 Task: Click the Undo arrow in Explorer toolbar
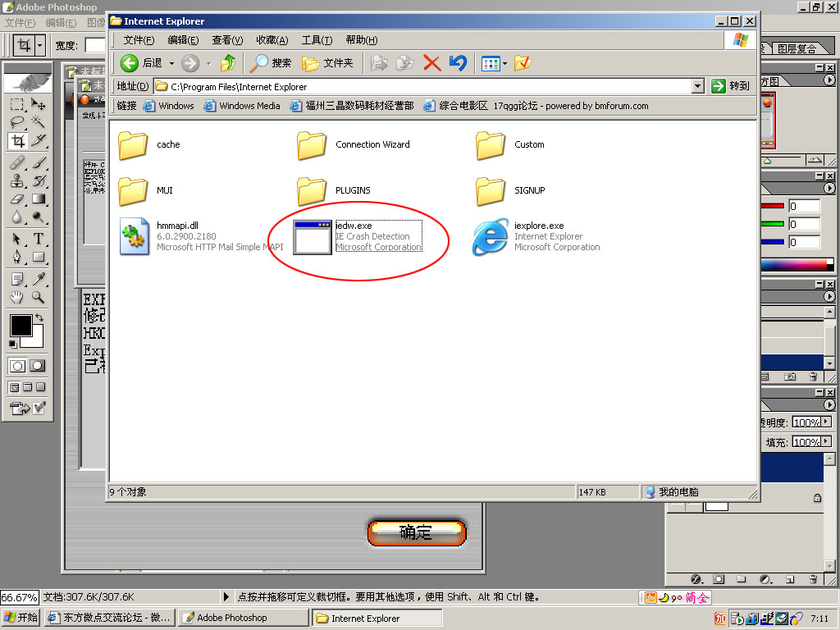(458, 63)
